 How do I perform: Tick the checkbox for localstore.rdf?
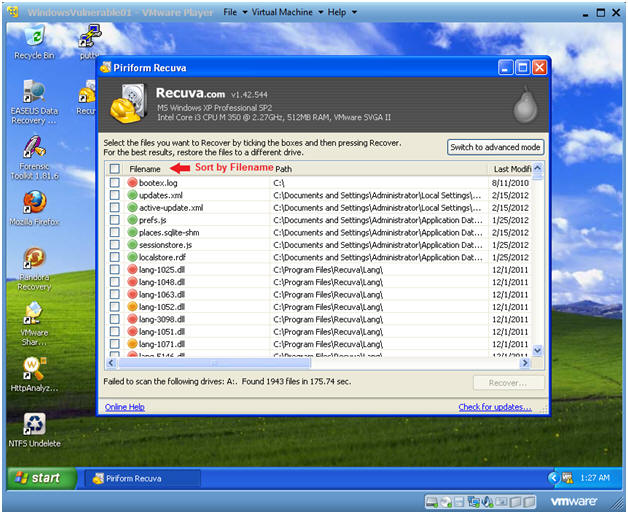pyautogui.click(x=115, y=257)
